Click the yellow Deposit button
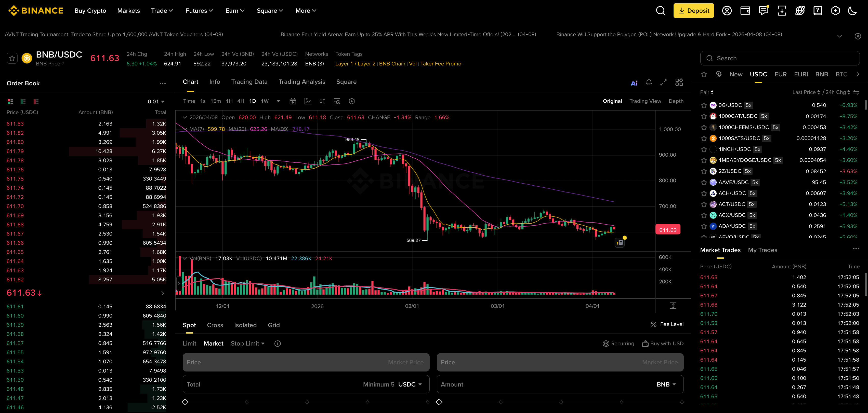 693,11
